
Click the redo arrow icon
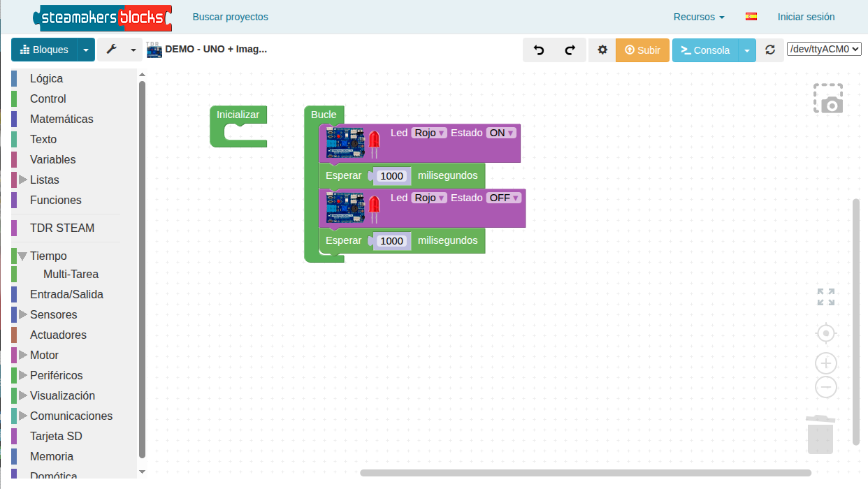click(x=570, y=50)
